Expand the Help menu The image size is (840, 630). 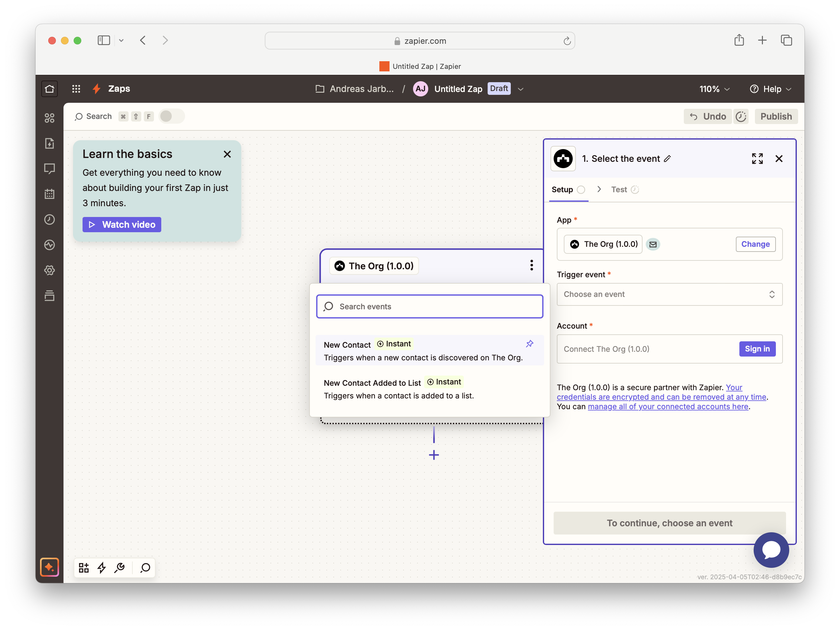click(x=770, y=89)
